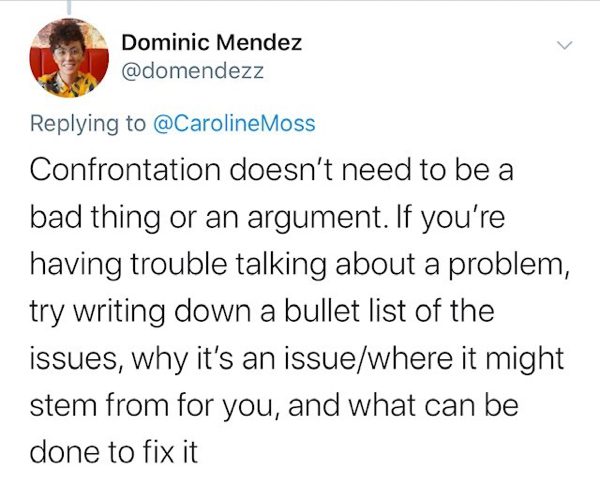Open Dominic Mendez's profile picture
Viewport: 600px width, 485px height.
(x=69, y=58)
